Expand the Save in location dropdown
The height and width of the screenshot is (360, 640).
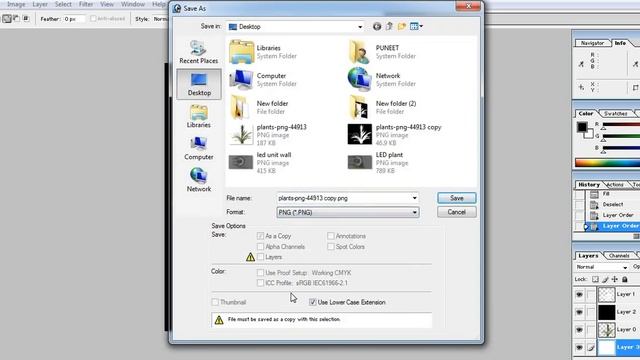pyautogui.click(x=360, y=27)
